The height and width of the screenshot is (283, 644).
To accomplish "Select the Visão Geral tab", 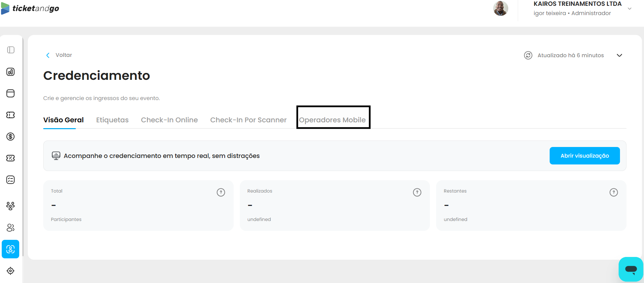I will pos(63,120).
